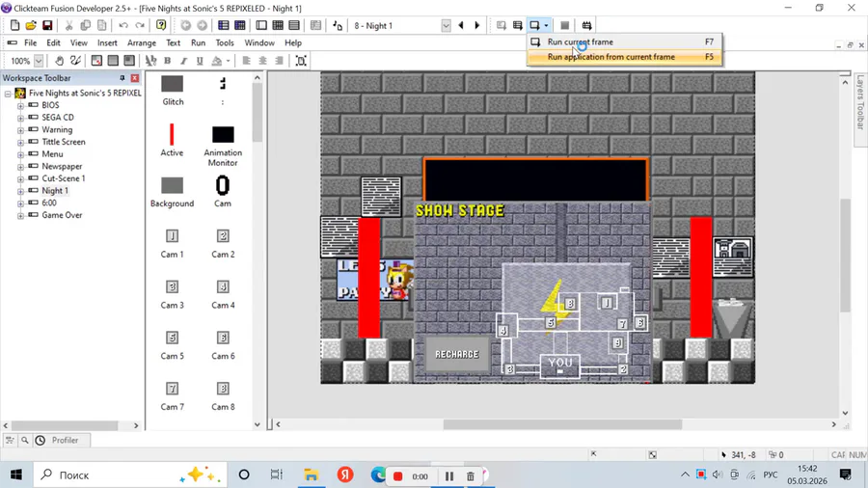Expand the BIOS frame node

[20, 106]
